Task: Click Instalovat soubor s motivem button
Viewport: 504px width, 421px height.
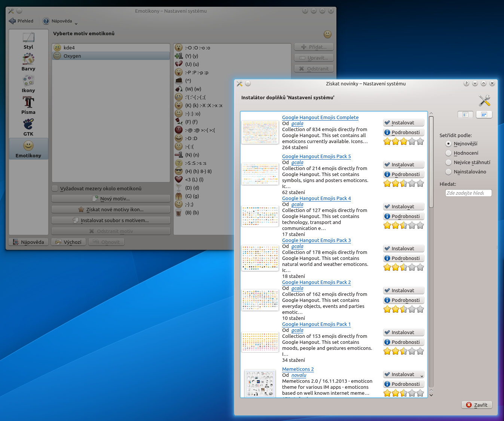Action: (111, 220)
